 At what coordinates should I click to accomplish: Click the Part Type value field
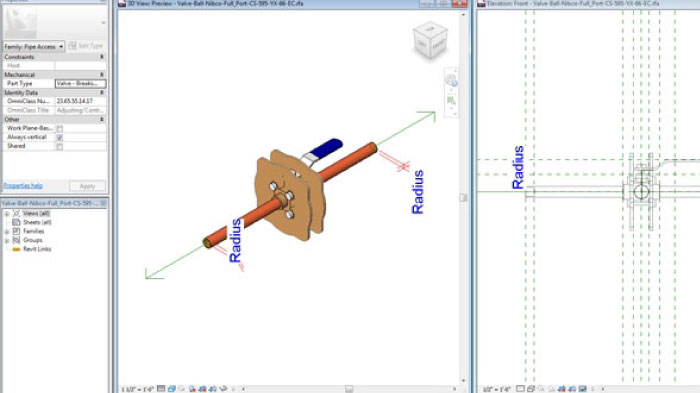click(80, 84)
